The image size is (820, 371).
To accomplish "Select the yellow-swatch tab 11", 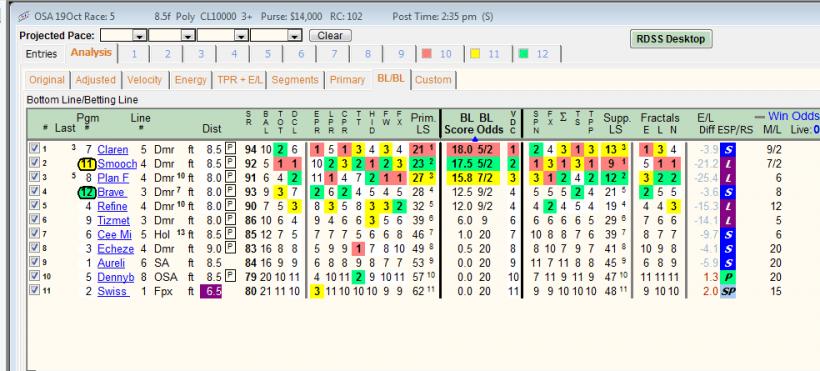I will point(487,54).
